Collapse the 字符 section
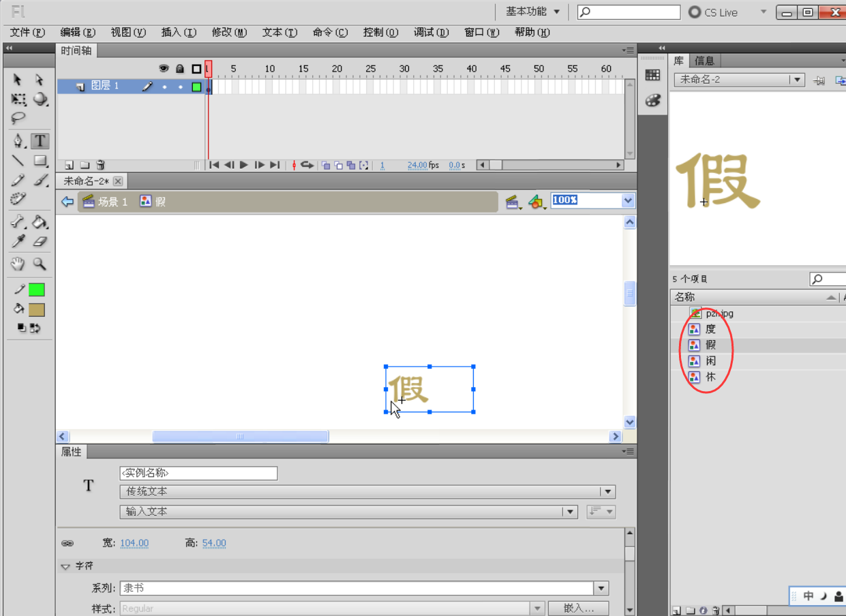This screenshot has height=616, width=846. point(65,566)
